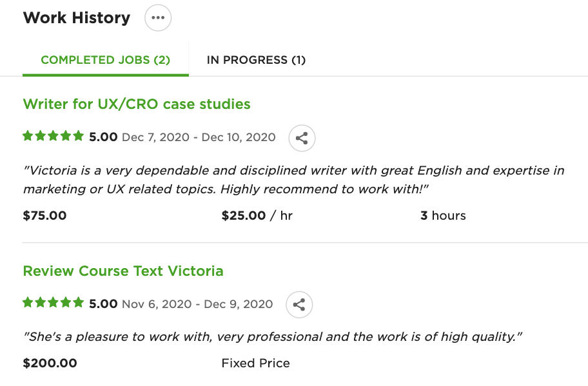588x386 pixels.
Task: Open the Work History ellipsis options menu
Action: (158, 17)
